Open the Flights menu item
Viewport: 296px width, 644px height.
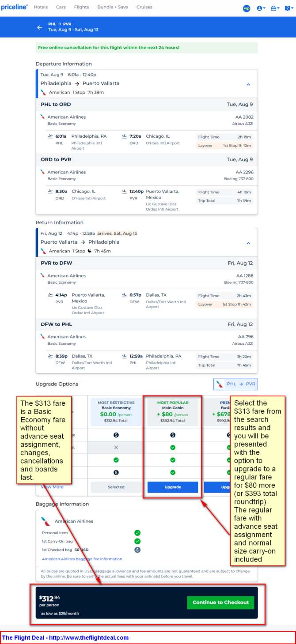click(x=81, y=7)
